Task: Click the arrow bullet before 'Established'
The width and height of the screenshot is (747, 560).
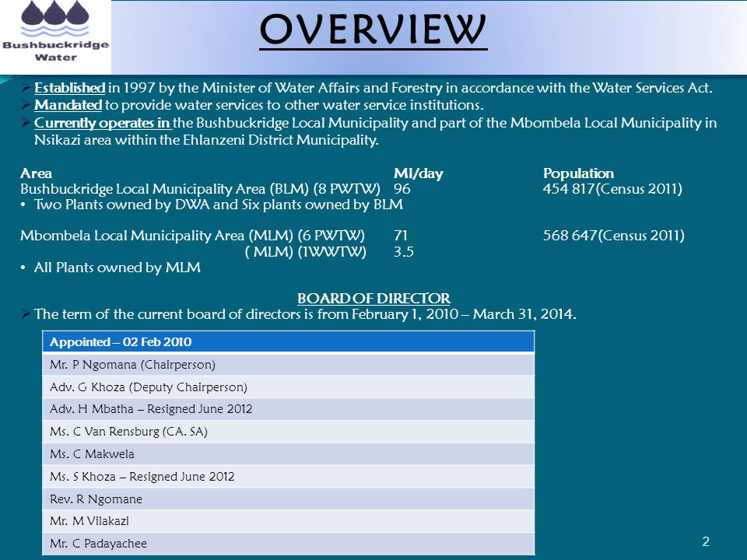Action: 26,87
